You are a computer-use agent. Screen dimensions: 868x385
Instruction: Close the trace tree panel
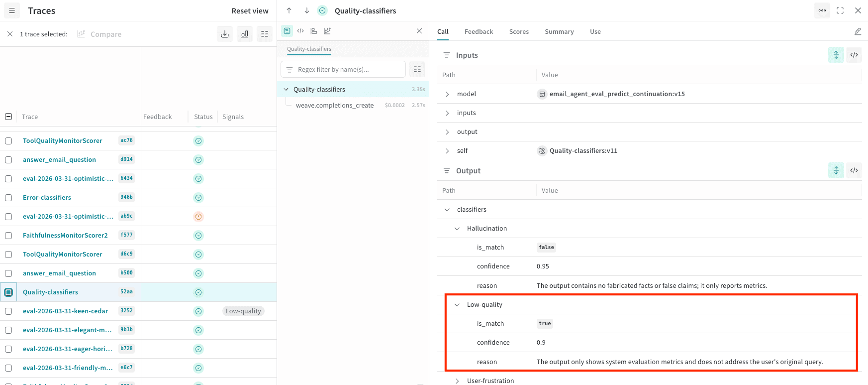[419, 31]
